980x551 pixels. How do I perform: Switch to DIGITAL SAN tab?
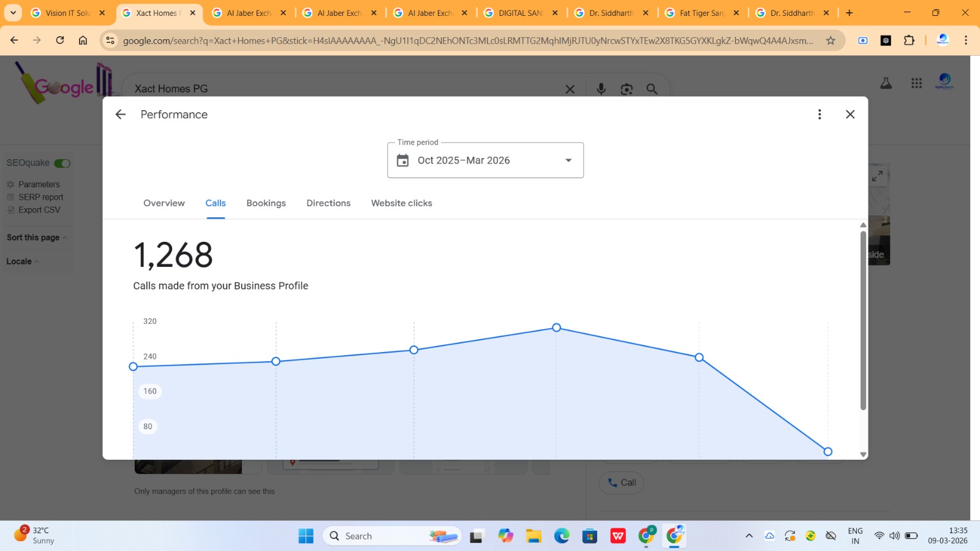pyautogui.click(x=521, y=13)
